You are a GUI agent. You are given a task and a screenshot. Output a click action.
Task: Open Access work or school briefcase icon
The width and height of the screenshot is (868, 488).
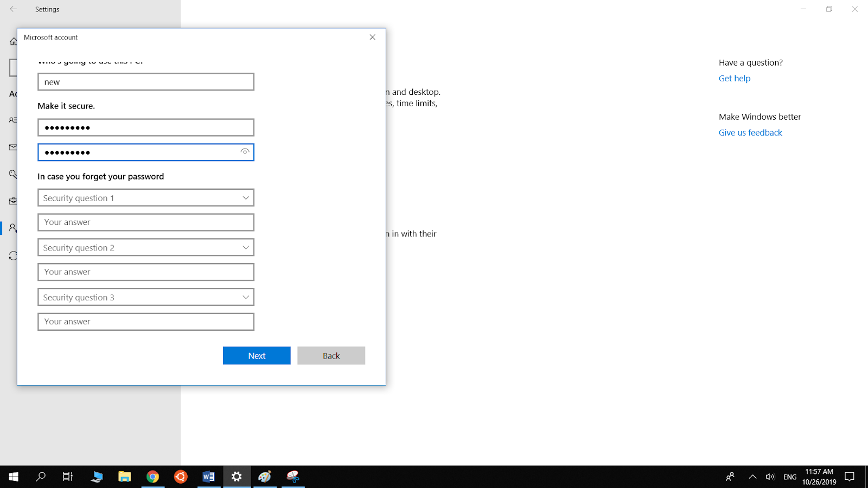click(13, 201)
